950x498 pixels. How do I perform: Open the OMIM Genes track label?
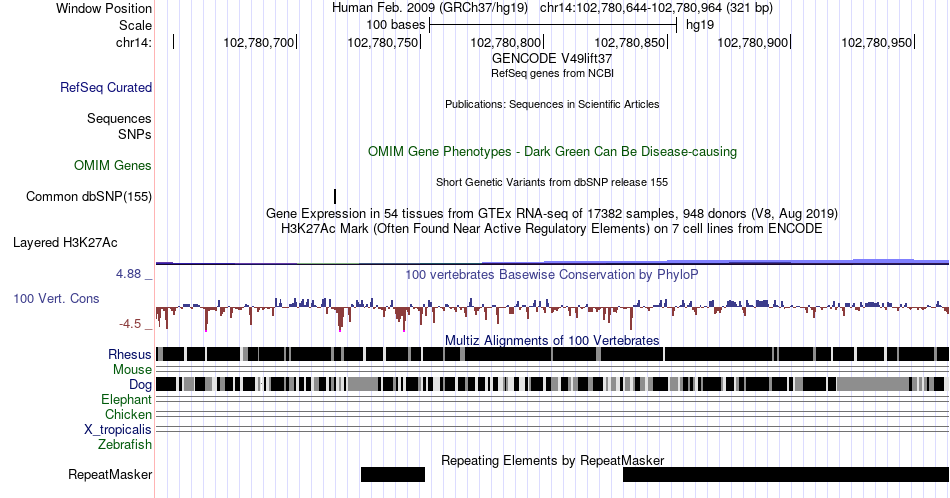pos(113,165)
